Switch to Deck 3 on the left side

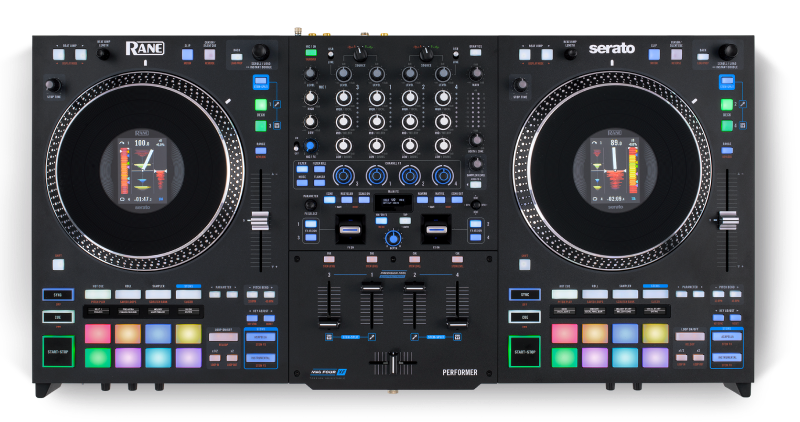pos(261,126)
